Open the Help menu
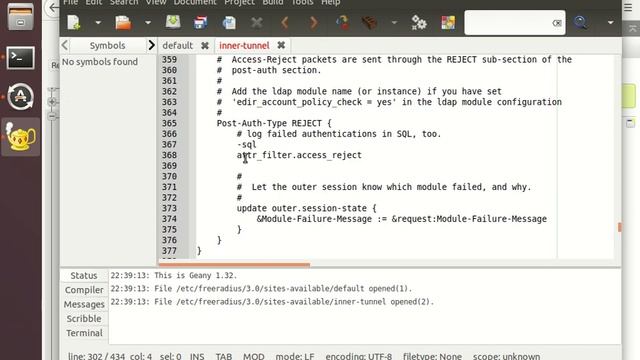The width and height of the screenshot is (640, 360). [x=330, y=2]
